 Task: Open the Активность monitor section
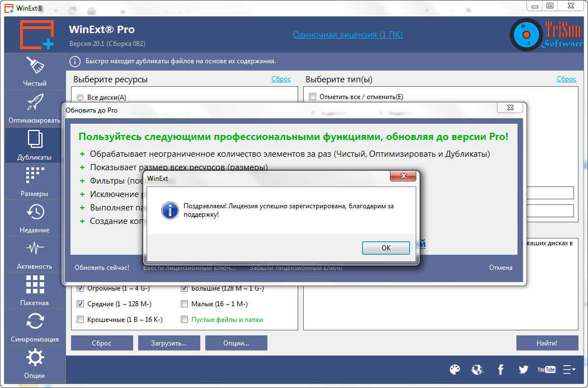point(35,254)
